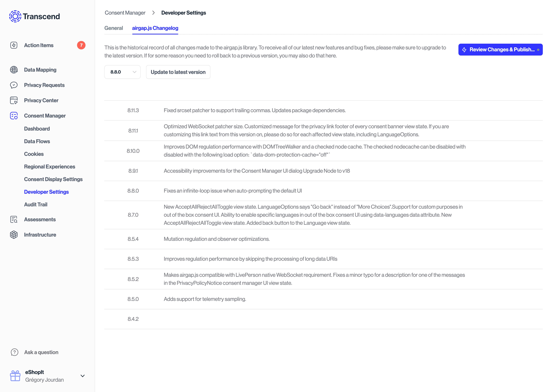Select Developer Settings in the sidebar

point(46,192)
